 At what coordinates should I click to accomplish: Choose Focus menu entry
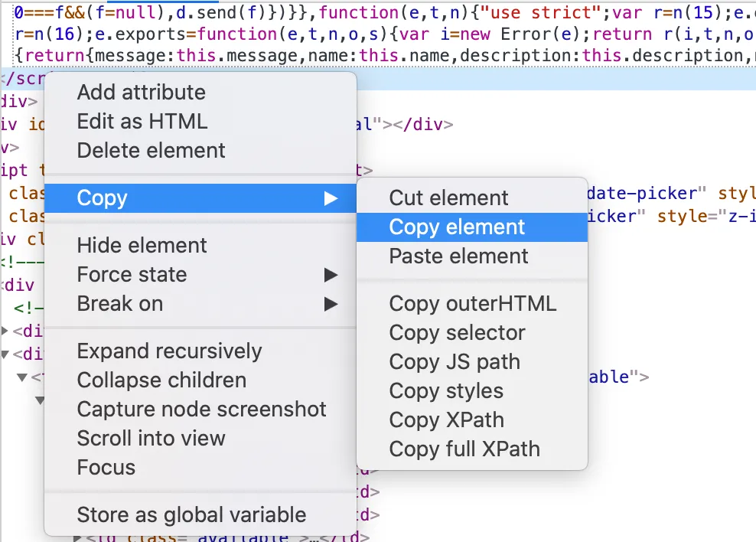[200, 467]
